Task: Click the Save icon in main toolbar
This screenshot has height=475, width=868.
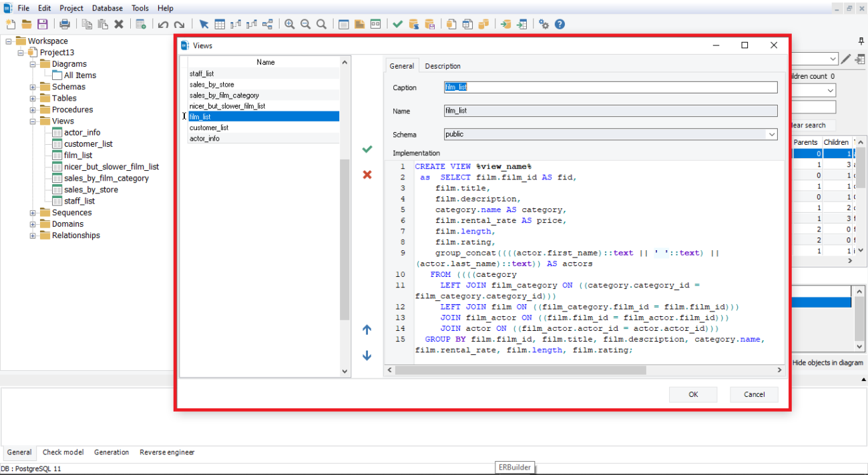Action: [x=42, y=24]
